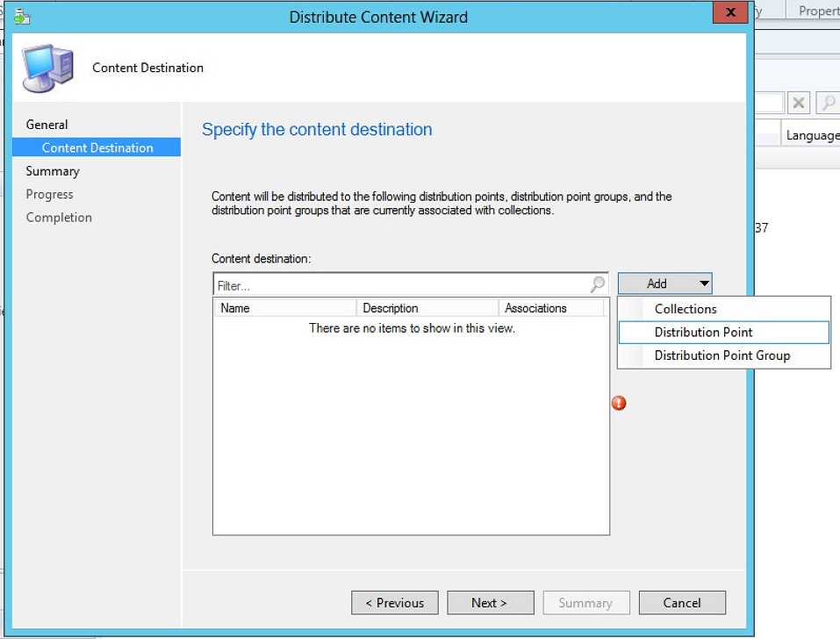
Task: Open the Add dropdown arrow
Action: 702,283
